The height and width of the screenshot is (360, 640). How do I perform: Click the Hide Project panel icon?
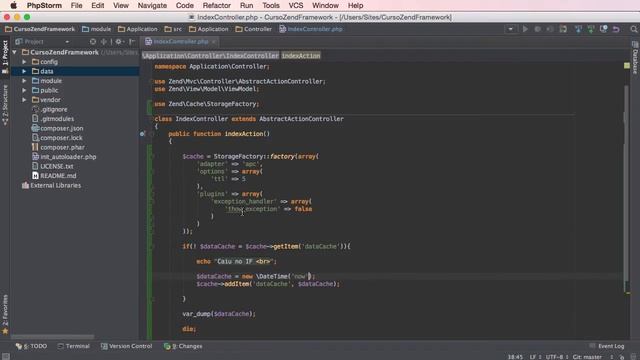pyautogui.click(x=131, y=42)
